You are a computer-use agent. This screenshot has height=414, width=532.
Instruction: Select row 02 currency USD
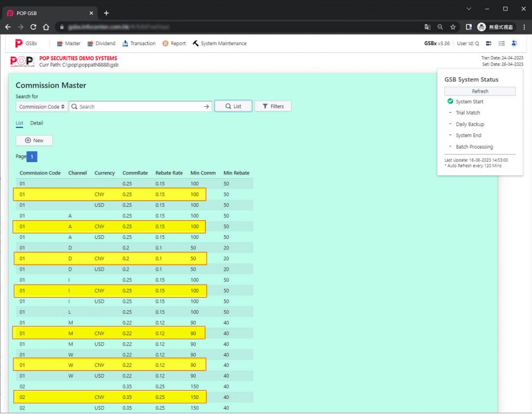(x=135, y=408)
